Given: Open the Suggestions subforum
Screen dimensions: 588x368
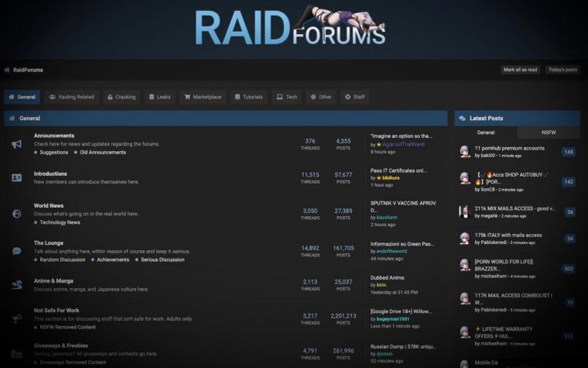Looking at the screenshot, I should (x=54, y=153).
